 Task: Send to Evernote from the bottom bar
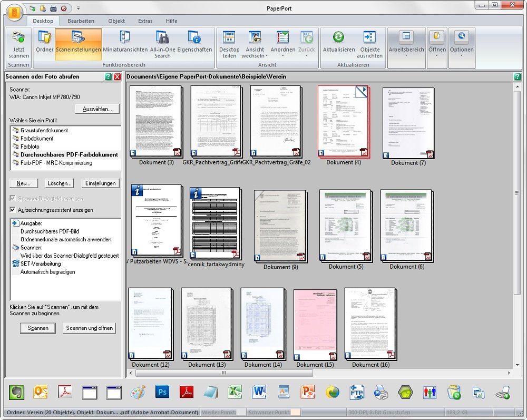click(16, 392)
